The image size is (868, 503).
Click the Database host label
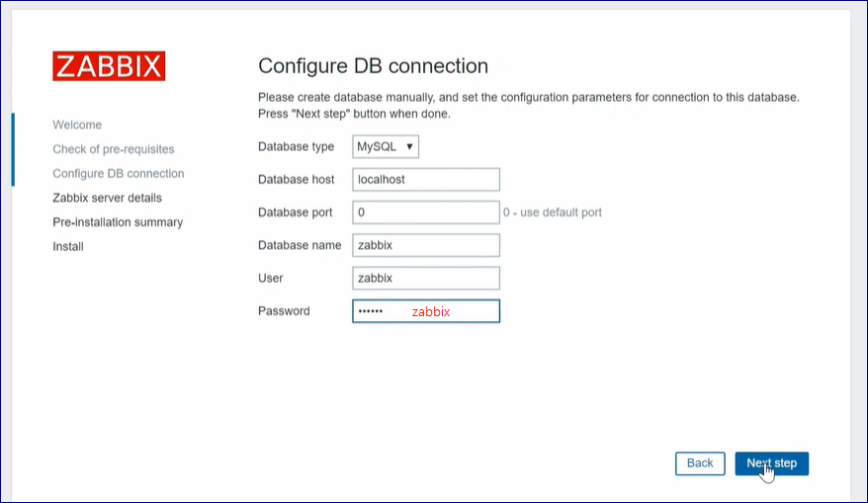(x=297, y=179)
